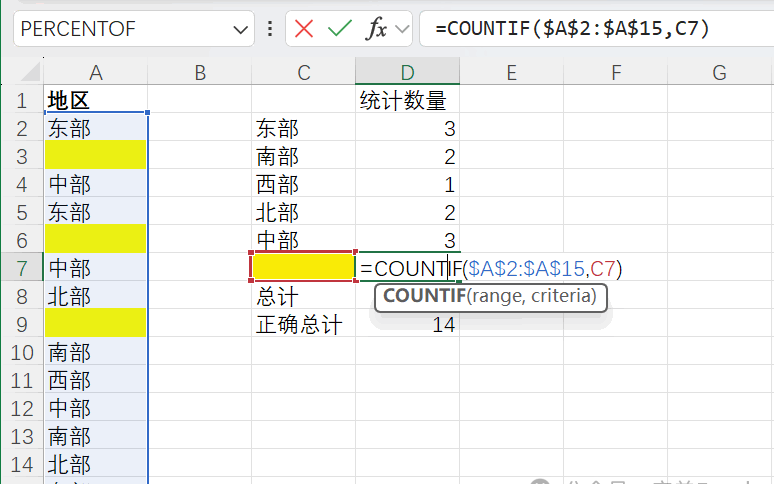Select row 10 header
This screenshot has width=774, height=484.
[22, 352]
